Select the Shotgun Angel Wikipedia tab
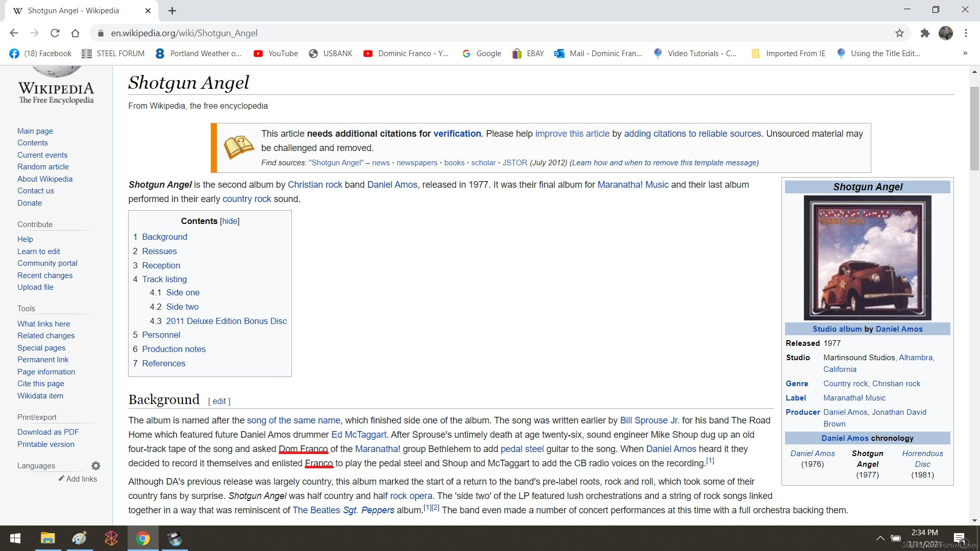980x551 pixels. coord(74,11)
